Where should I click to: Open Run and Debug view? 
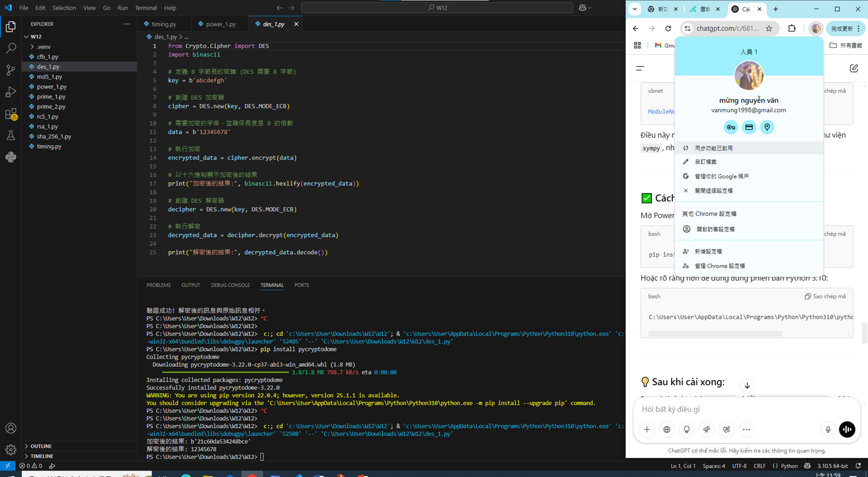click(x=10, y=92)
